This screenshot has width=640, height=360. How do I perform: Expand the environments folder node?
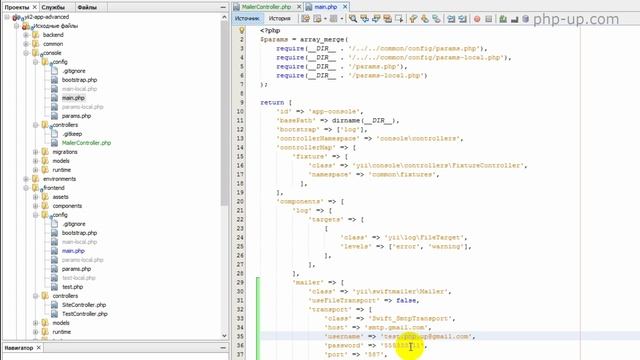tap(26, 179)
